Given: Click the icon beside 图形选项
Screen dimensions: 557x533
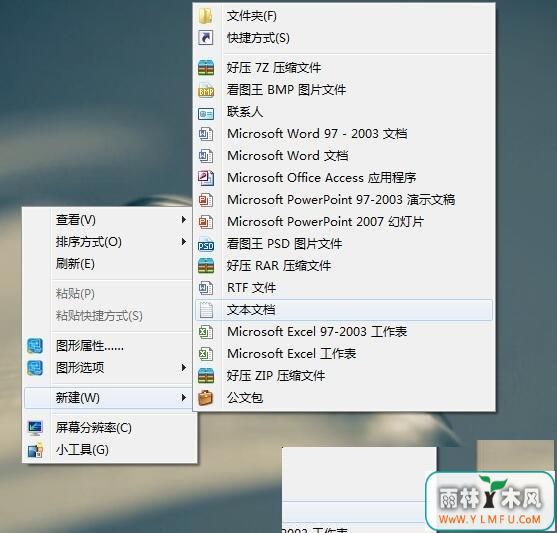Looking at the screenshot, I should click(35, 368).
